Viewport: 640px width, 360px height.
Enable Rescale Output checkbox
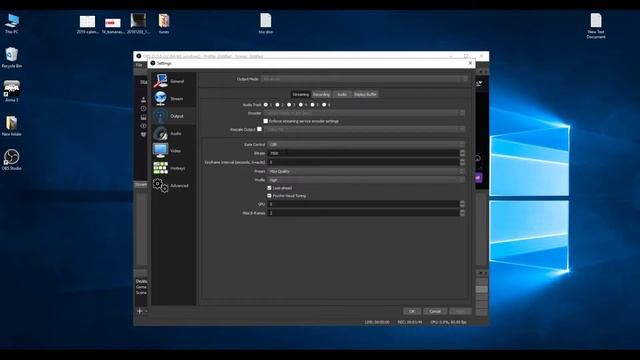(260, 129)
